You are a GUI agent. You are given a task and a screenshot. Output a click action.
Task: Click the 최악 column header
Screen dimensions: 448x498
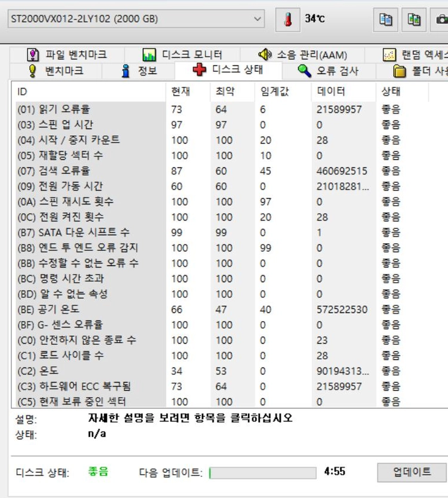[x=232, y=92]
